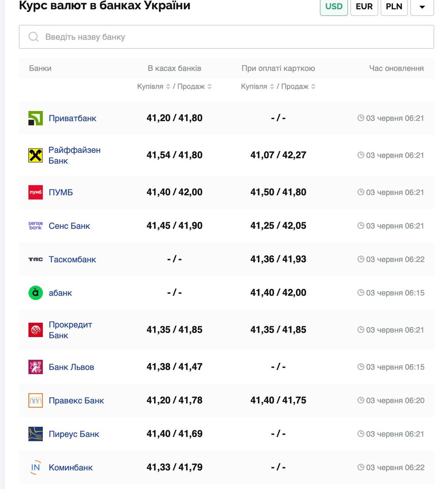The width and height of the screenshot is (448, 489).
Task: Click the Пиреус Банк logo icon
Action: pos(36,434)
